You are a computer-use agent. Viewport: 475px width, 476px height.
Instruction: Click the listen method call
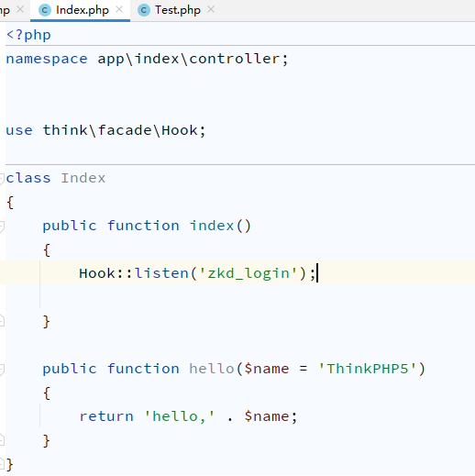161,273
